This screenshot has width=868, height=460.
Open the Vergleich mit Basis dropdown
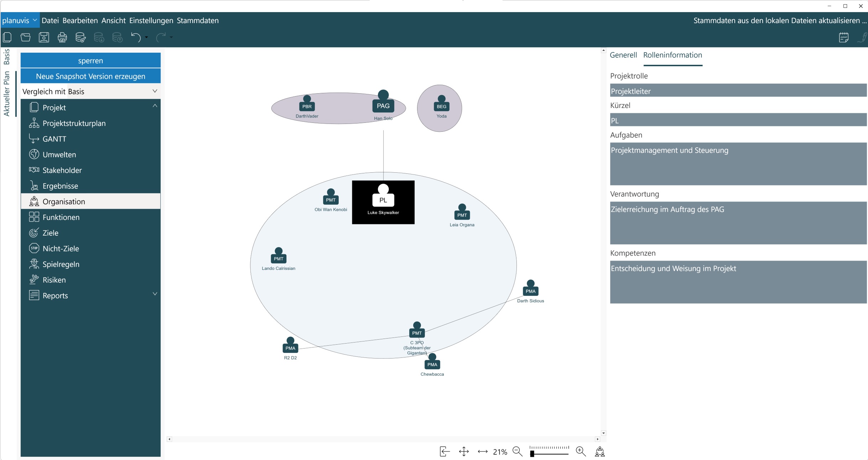pos(155,91)
